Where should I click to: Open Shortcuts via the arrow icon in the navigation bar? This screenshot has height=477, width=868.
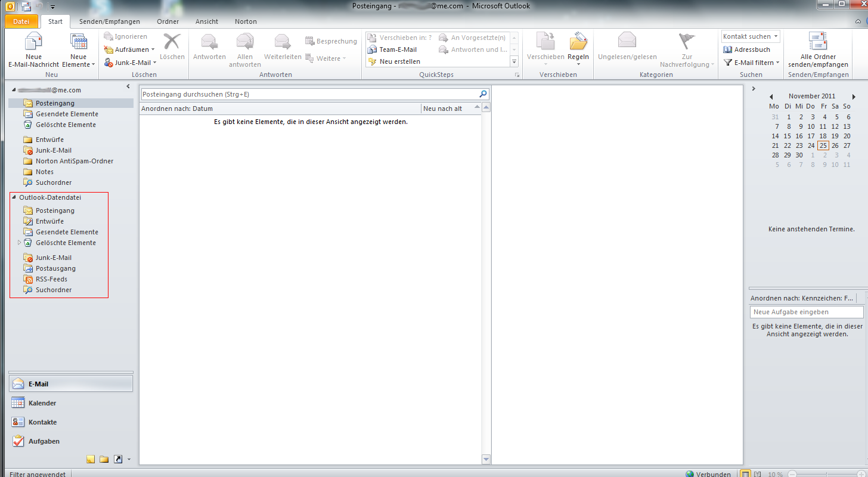[117, 459]
